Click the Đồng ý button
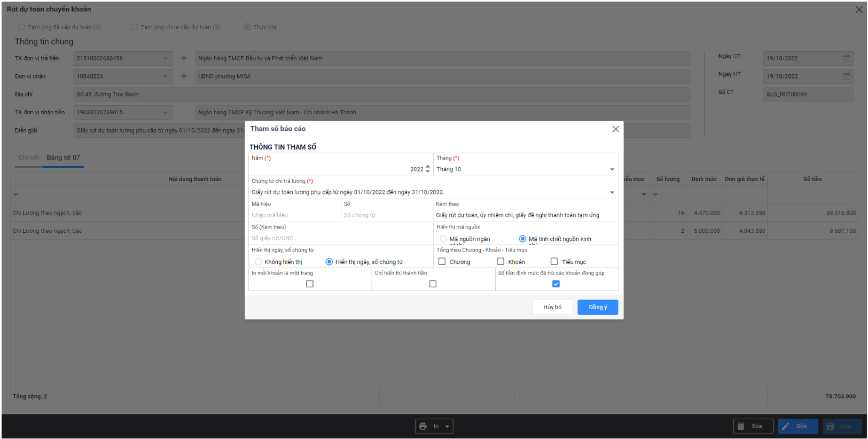 click(597, 307)
